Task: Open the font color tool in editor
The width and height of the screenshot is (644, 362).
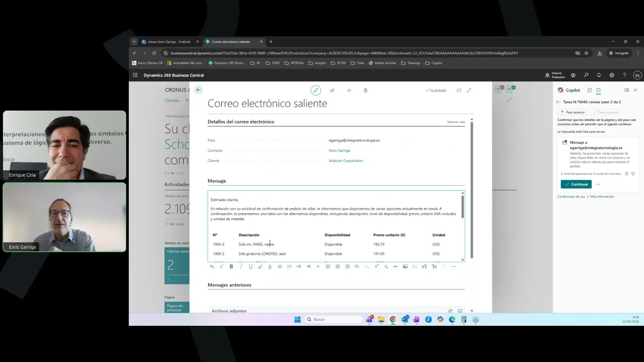Action: click(x=270, y=266)
